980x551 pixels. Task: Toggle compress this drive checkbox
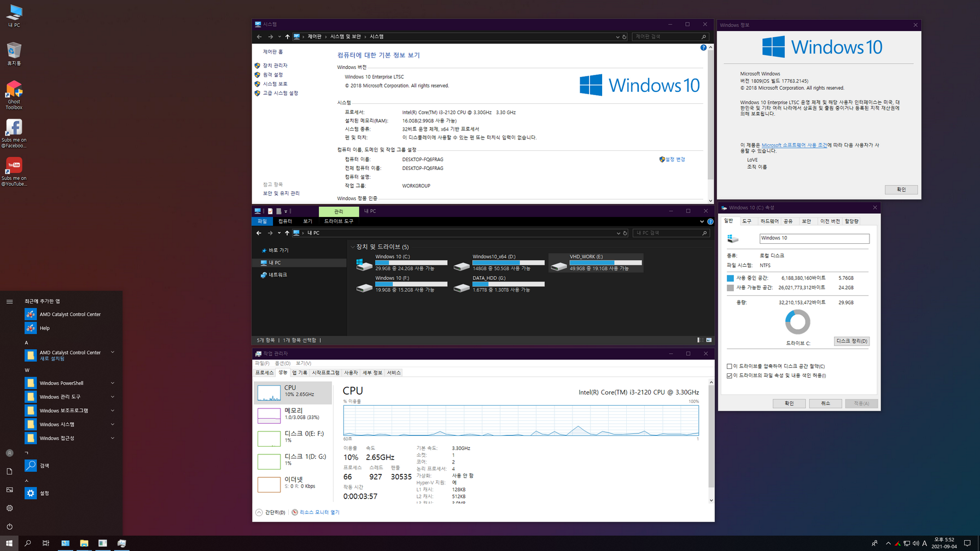point(730,366)
